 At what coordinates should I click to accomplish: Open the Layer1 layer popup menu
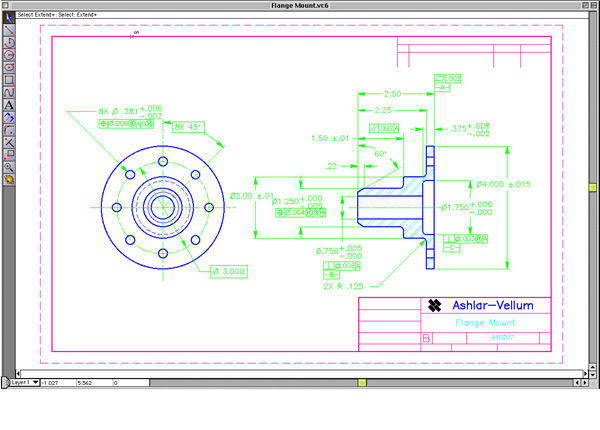click(x=23, y=382)
